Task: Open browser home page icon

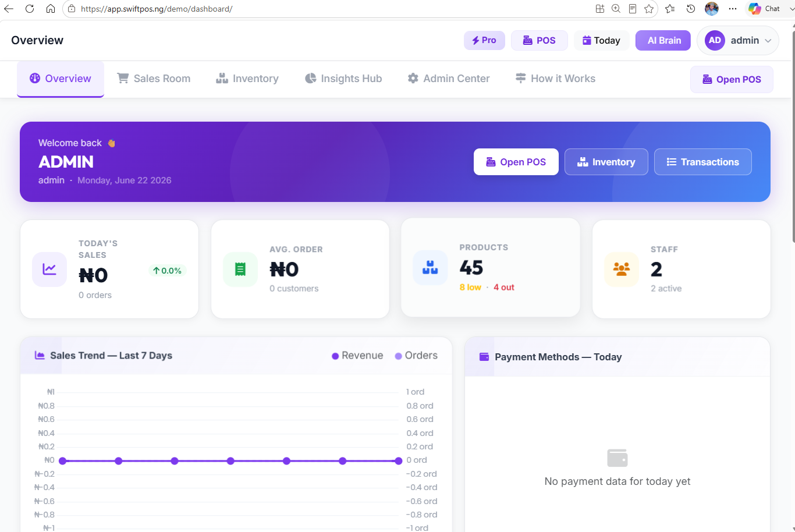Action: pos(51,9)
